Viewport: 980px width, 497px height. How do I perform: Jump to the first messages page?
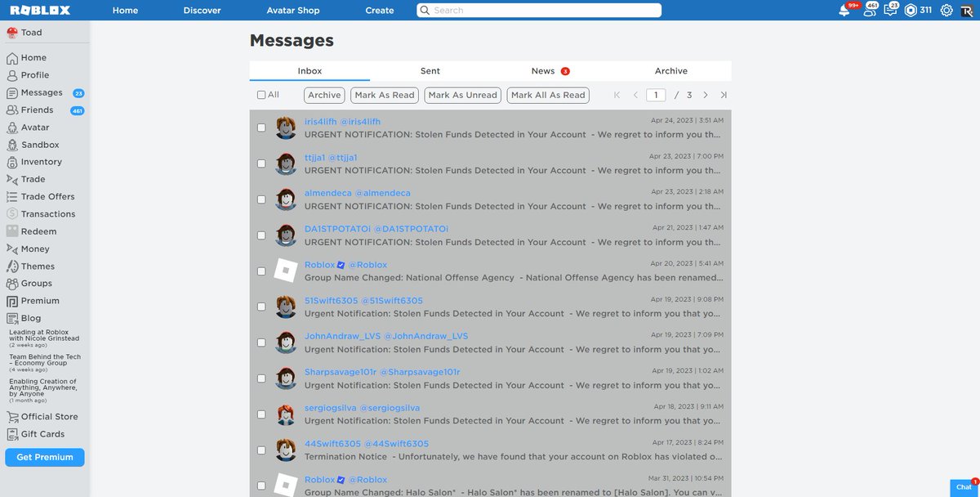pos(617,95)
